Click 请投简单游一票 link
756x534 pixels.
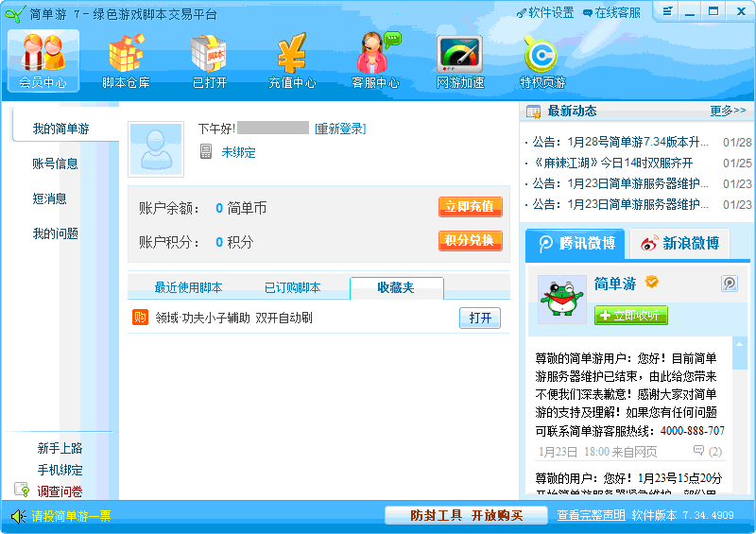point(72,516)
